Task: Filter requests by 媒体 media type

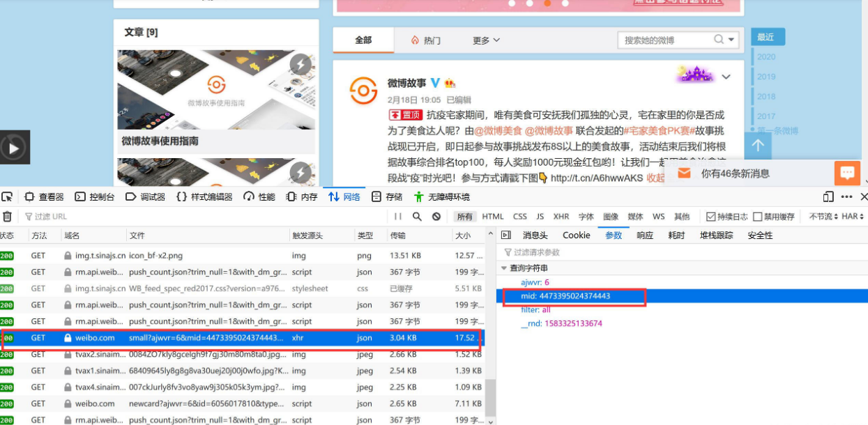Action: pyautogui.click(x=635, y=217)
